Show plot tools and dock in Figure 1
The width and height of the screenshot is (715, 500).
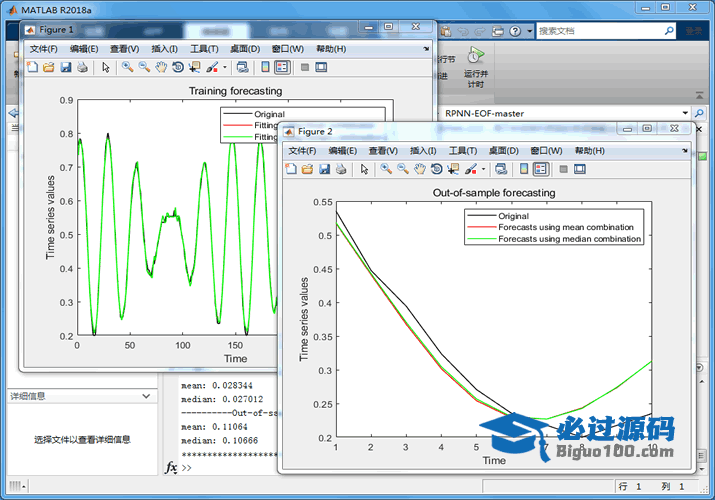pyautogui.click(x=321, y=67)
